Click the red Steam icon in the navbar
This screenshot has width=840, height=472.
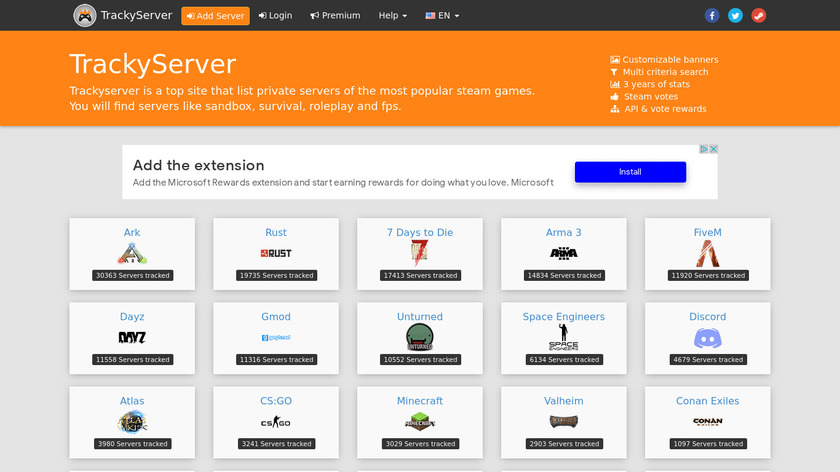click(x=759, y=16)
